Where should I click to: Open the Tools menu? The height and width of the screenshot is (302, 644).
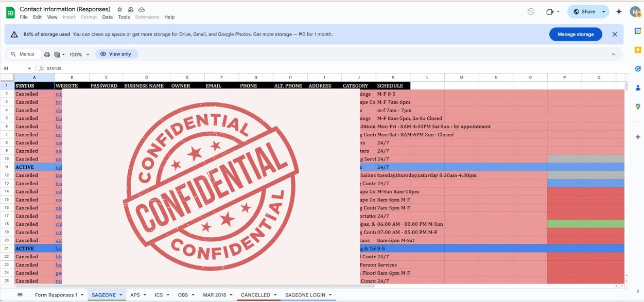tap(124, 17)
